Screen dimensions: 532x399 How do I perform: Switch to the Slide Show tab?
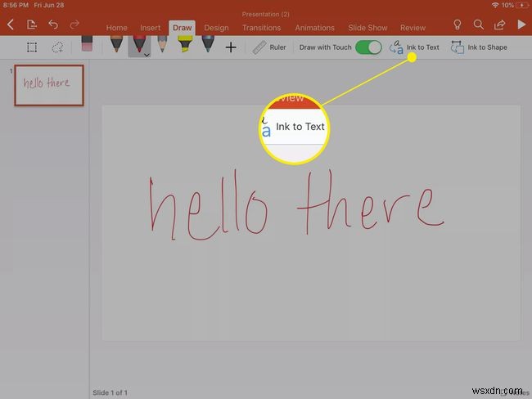367,28
